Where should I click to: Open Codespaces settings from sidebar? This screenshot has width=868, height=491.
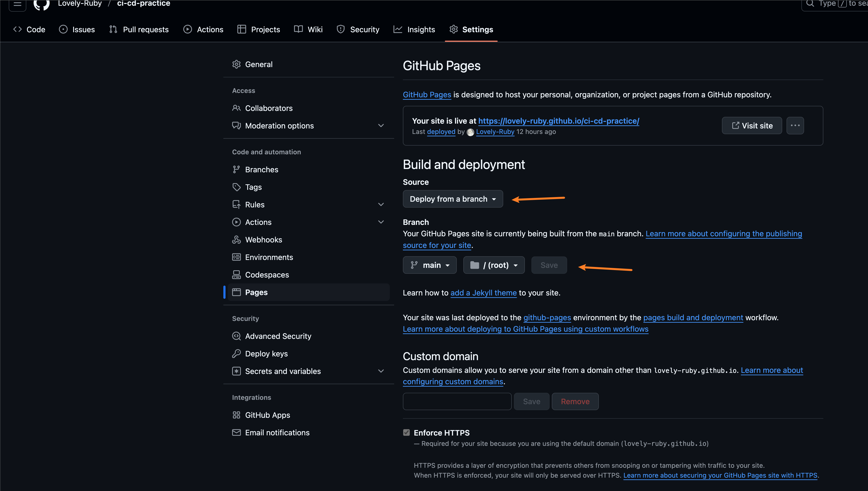(x=266, y=275)
